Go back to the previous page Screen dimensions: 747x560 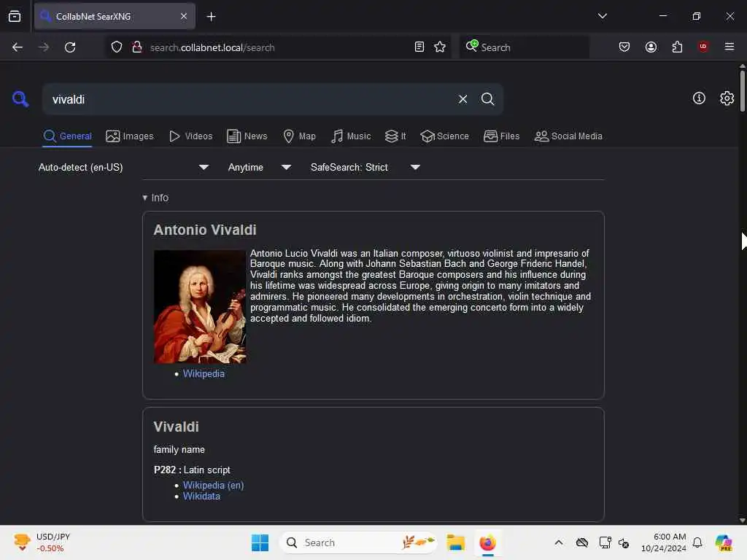(x=18, y=47)
